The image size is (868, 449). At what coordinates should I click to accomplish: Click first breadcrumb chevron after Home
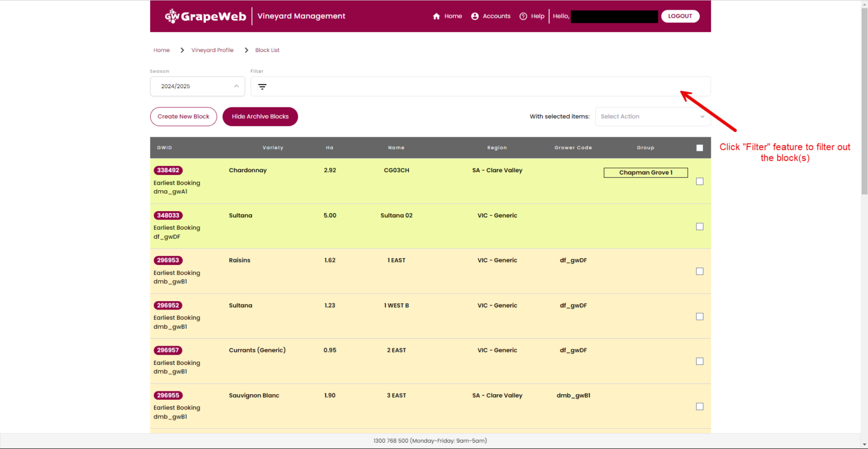click(x=182, y=50)
